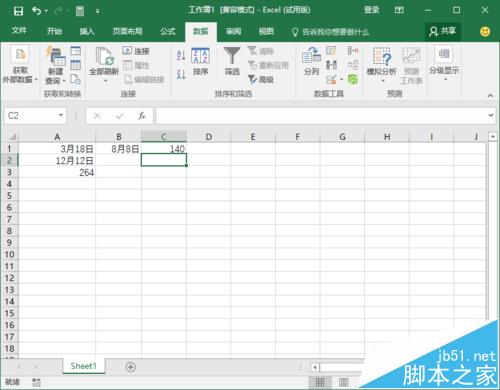The width and height of the screenshot is (500, 390).
Task: Click the Manage Data Model green icon
Action: click(353, 79)
